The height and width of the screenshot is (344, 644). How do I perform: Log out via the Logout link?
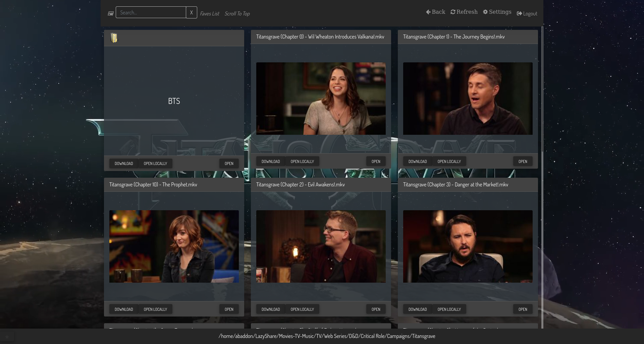click(x=527, y=13)
